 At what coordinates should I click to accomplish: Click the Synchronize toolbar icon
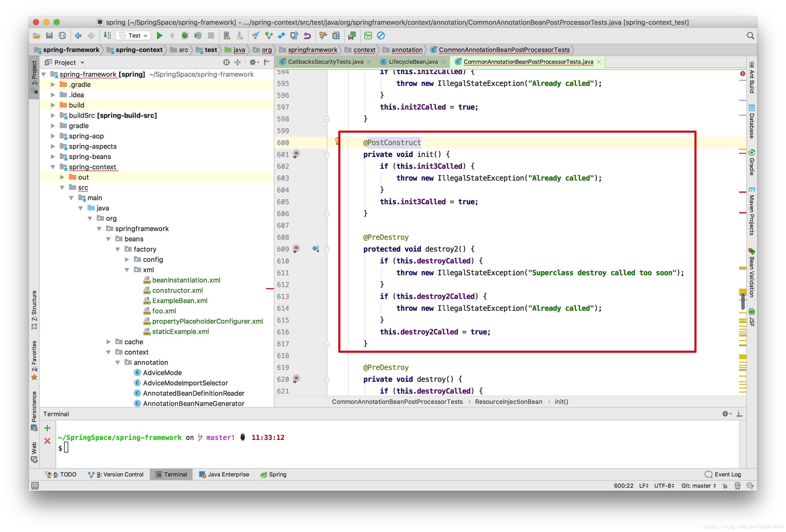point(62,36)
